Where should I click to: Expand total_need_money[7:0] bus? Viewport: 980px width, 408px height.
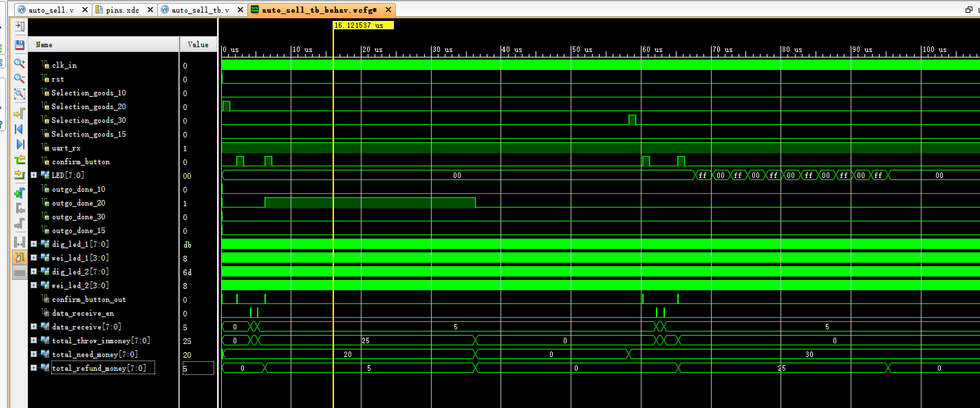(34, 354)
